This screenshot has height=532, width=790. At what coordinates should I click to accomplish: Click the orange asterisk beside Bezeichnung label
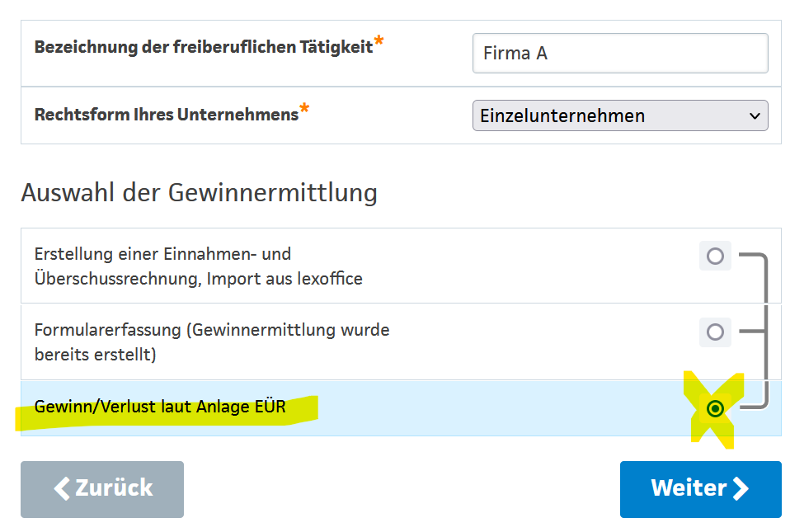(x=379, y=40)
